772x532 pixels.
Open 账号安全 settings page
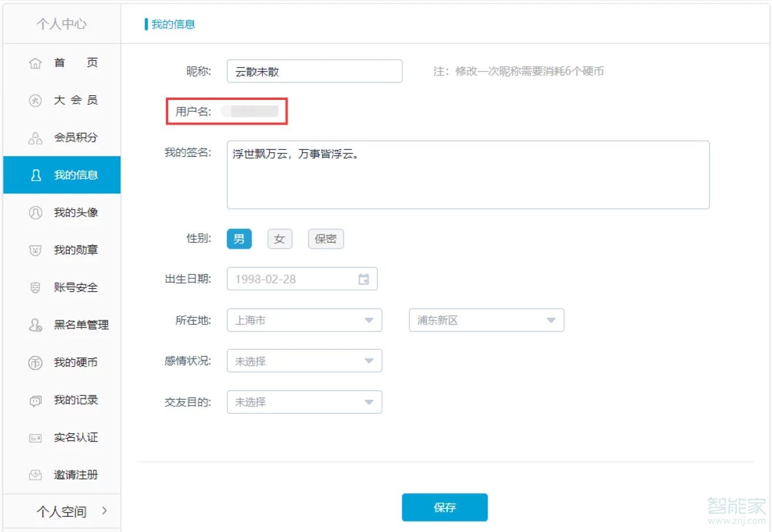click(x=62, y=288)
